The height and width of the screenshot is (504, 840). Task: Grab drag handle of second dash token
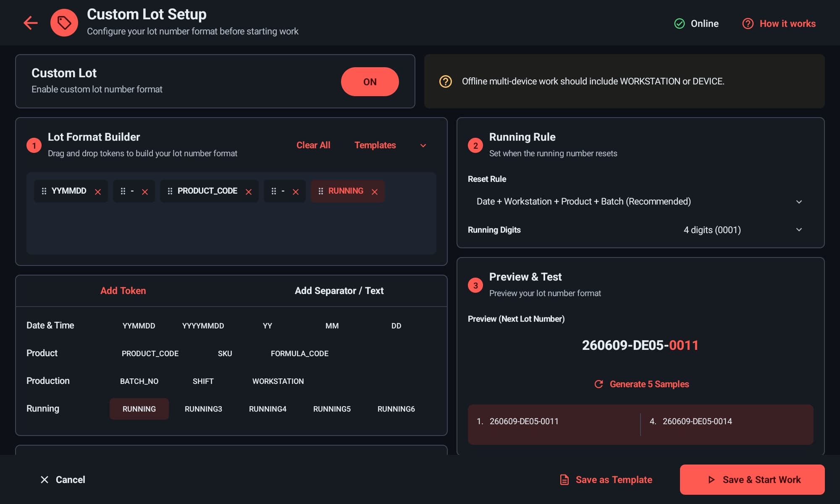point(273,191)
